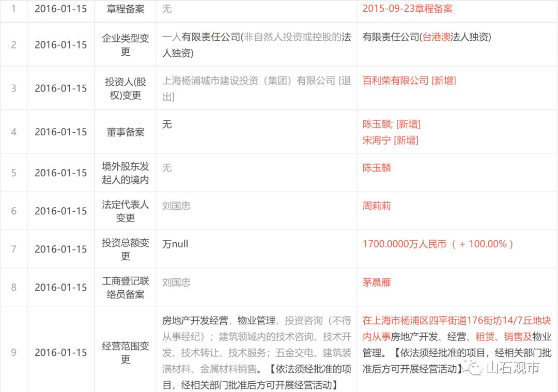Screen dimensions: 558x392
Task: Click the WeChat logo in the watermark
Action: (473, 368)
